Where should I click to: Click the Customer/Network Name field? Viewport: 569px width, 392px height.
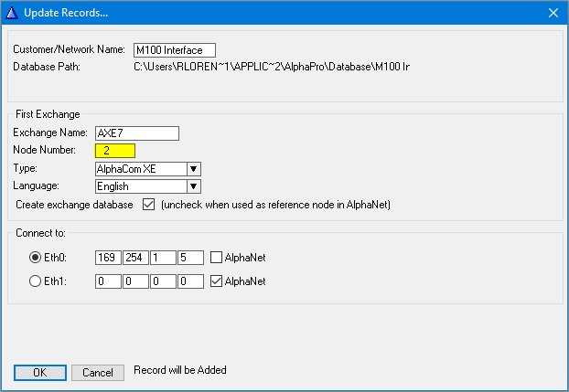[x=175, y=50]
